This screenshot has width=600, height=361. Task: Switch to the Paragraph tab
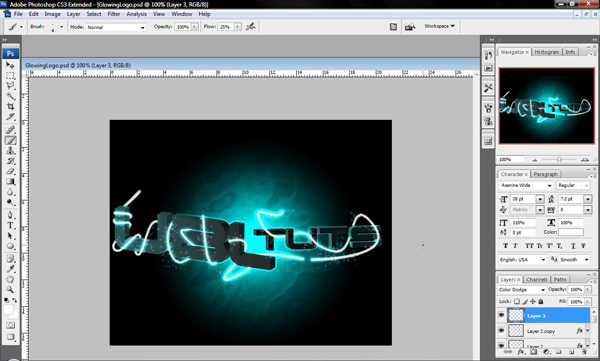pyautogui.click(x=545, y=174)
